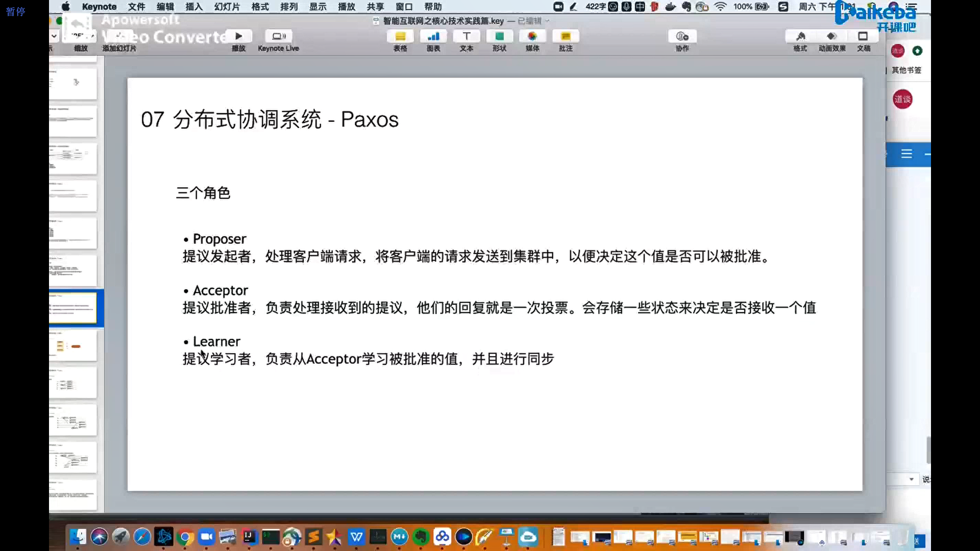Open the view options dropdown chevron

(x=54, y=36)
